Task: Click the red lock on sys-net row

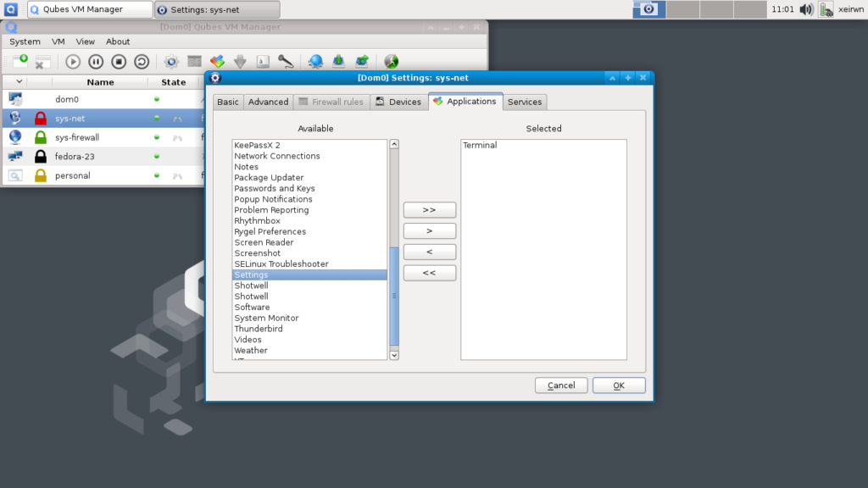Action: tap(41, 119)
